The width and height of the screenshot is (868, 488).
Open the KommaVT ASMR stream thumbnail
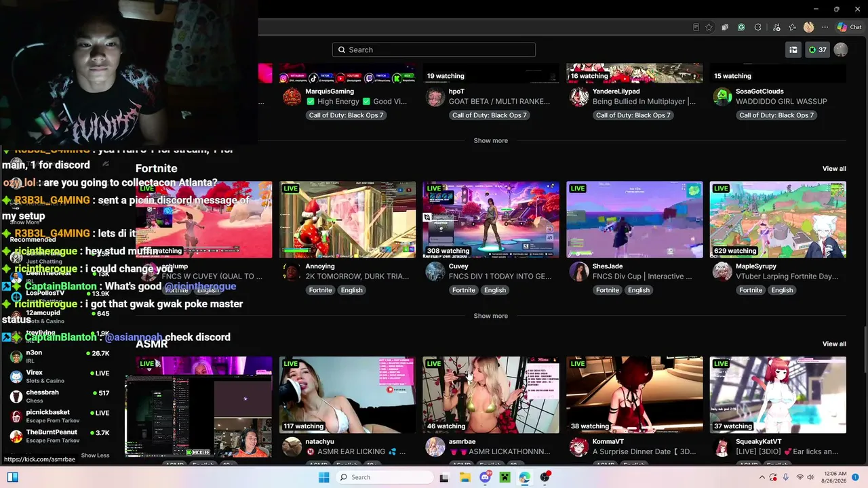[635, 394]
